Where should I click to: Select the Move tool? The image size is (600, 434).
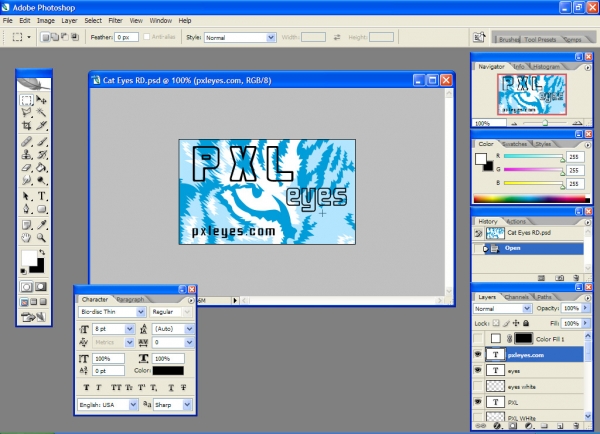pos(41,100)
